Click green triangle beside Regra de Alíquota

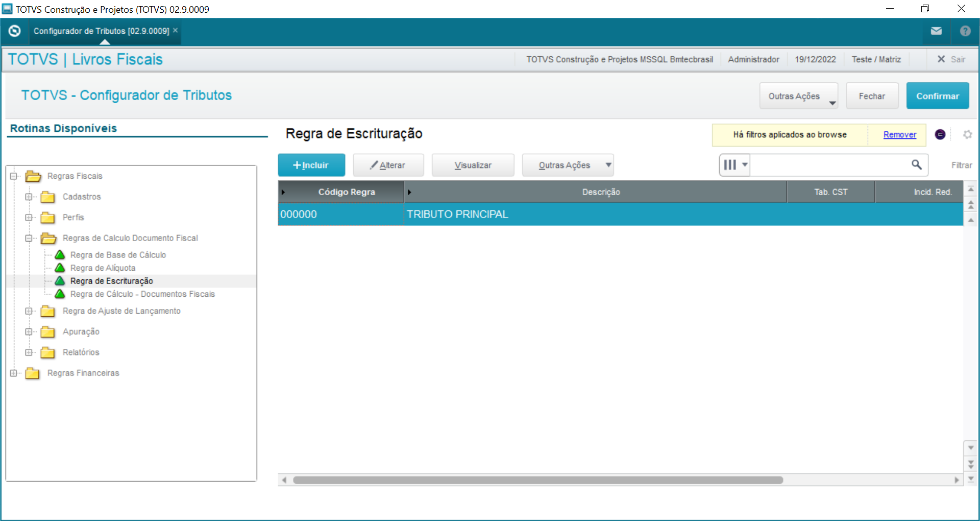pyautogui.click(x=60, y=268)
